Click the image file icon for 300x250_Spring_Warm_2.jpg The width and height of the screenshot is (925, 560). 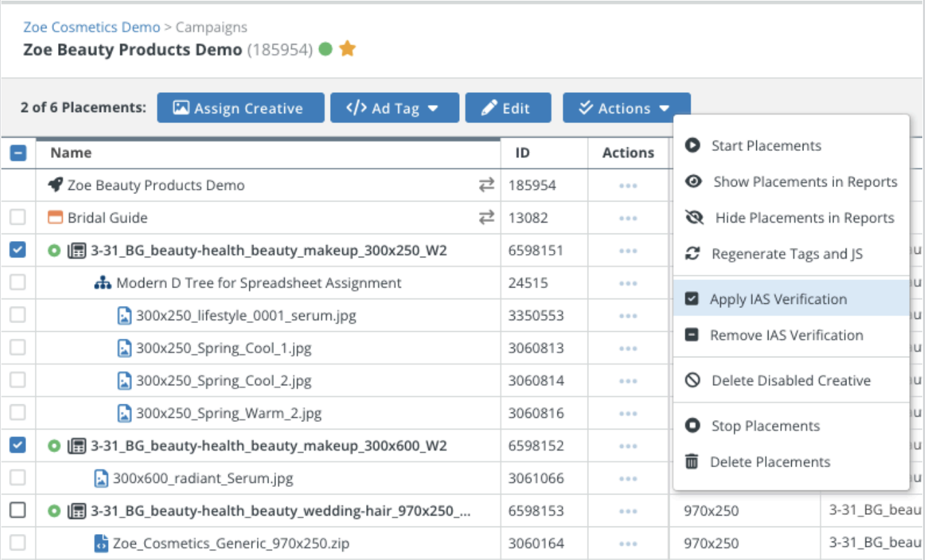pos(124,413)
